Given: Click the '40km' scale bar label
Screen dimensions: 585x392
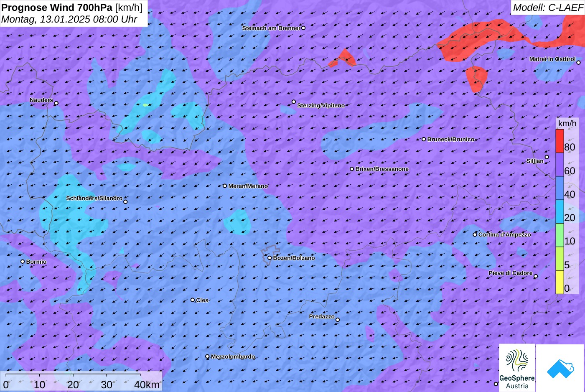Looking at the screenshot, I should (x=147, y=384).
